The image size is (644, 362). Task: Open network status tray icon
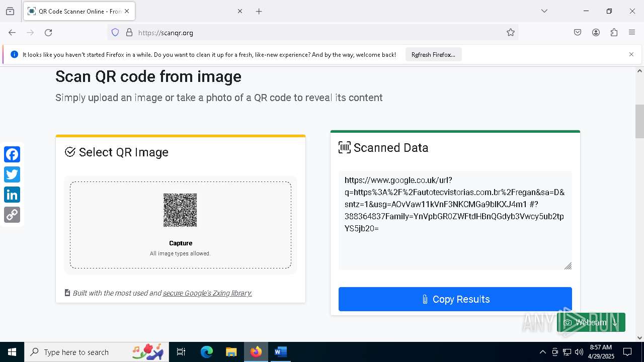coord(567,352)
